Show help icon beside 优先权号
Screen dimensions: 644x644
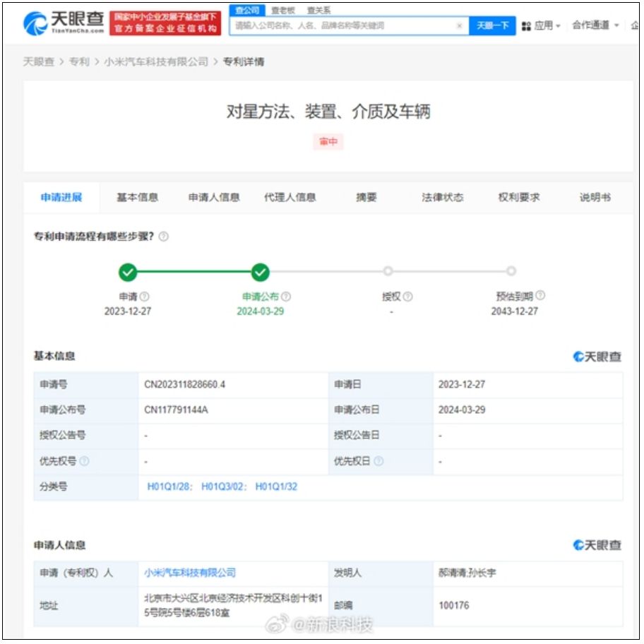click(84, 461)
